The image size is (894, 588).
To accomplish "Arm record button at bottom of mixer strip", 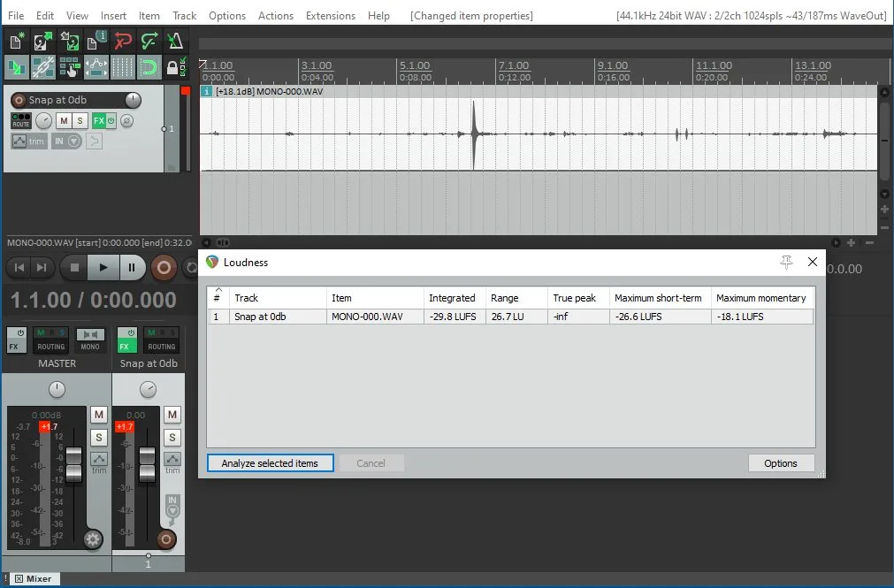I will click(x=166, y=539).
